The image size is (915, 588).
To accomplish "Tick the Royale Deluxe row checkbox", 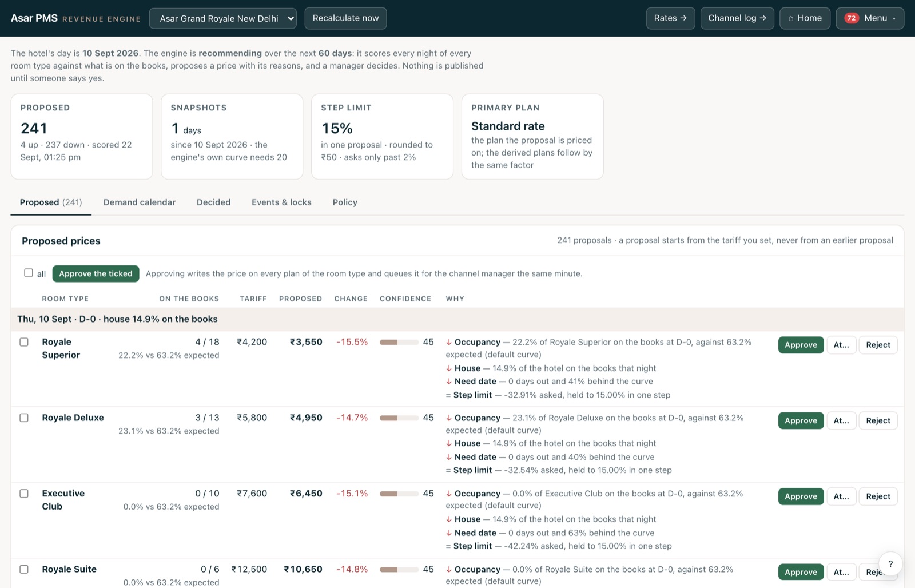I will pyautogui.click(x=24, y=418).
